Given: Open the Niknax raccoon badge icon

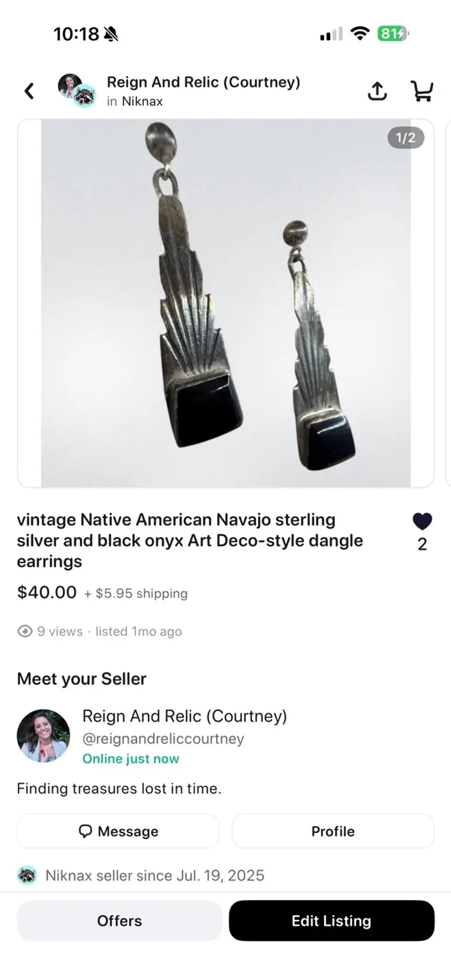Looking at the screenshot, I should pos(26,875).
